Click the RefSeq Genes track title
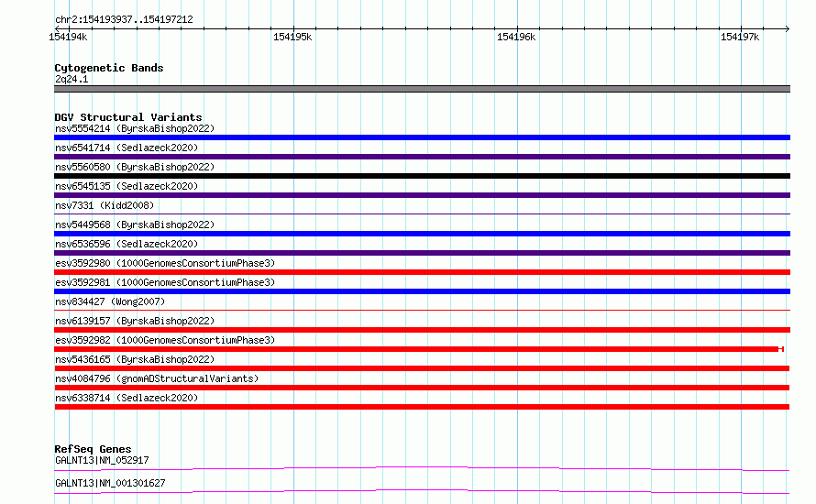This screenshot has height=504, width=816. click(93, 449)
